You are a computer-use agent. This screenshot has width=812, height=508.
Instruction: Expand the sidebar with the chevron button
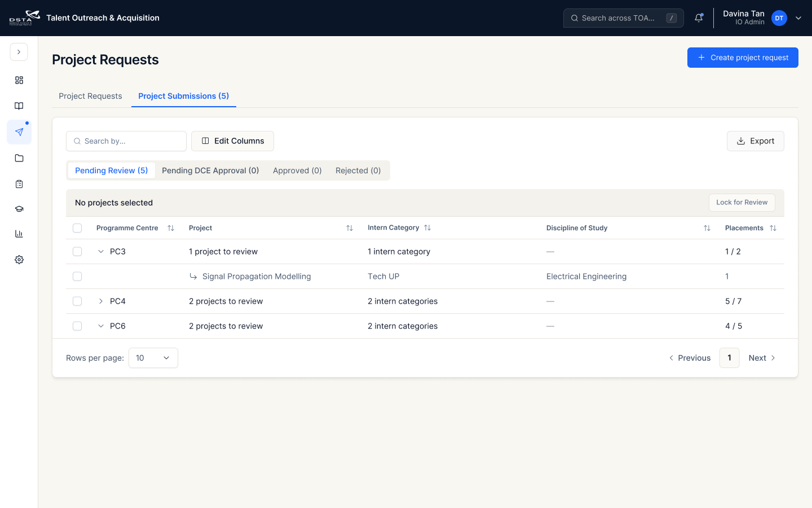pyautogui.click(x=19, y=52)
